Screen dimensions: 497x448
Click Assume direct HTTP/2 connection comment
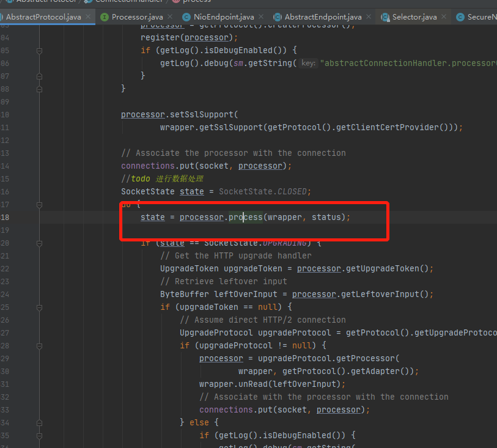coord(263,320)
